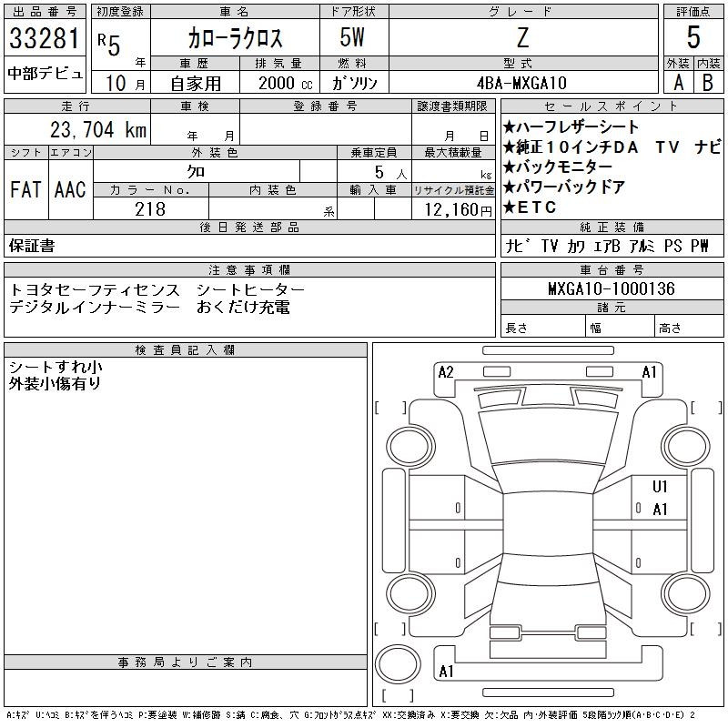
Task: Select the A1 mark directly beneath U1
Action: (x=661, y=510)
